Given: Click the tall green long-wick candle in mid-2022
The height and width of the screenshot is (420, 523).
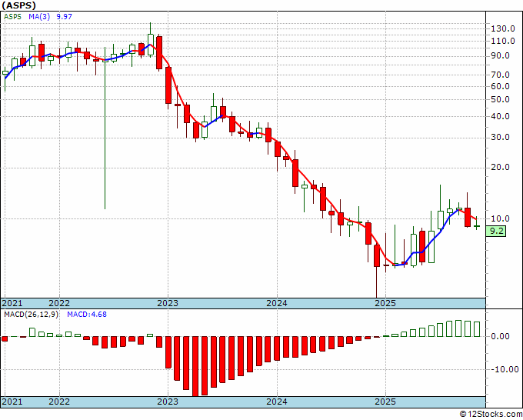Looking at the screenshot, I should (x=105, y=128).
